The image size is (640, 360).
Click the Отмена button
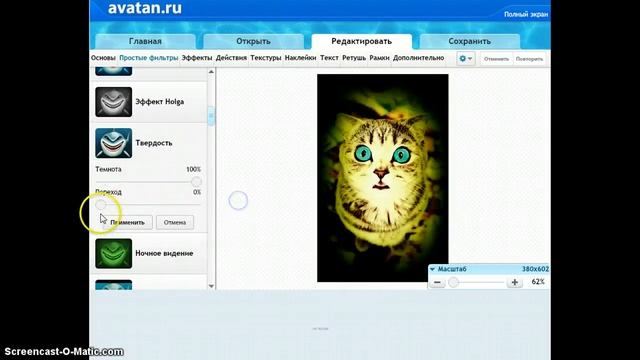[x=175, y=222]
